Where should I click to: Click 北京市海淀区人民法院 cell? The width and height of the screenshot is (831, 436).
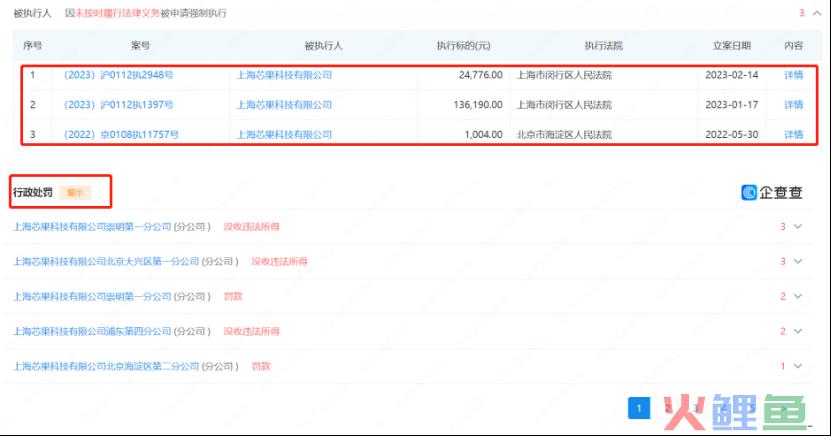(564, 135)
